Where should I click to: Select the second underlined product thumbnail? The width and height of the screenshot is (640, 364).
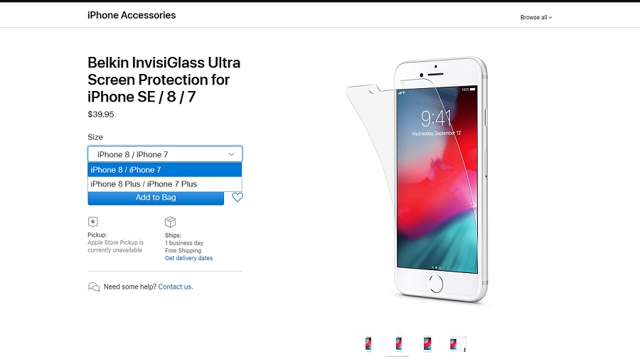398,343
